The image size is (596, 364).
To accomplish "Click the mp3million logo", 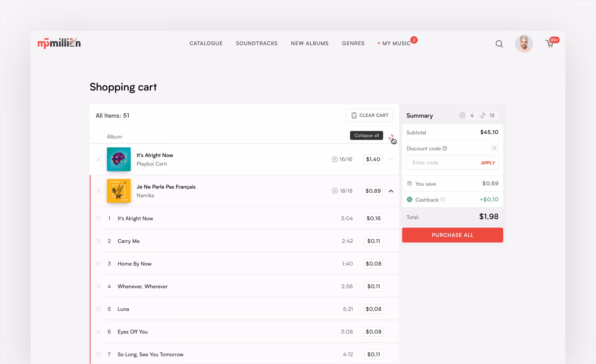I will [x=59, y=43].
